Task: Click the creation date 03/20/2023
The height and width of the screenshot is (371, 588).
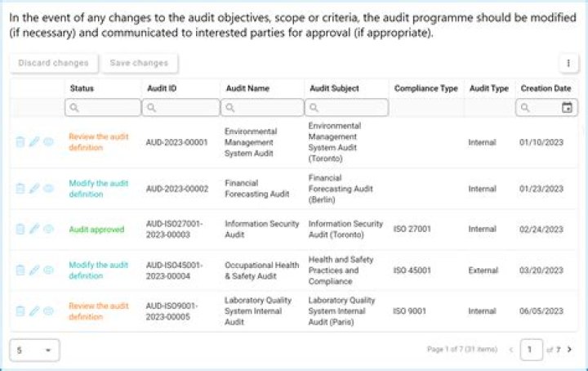Action: point(541,270)
